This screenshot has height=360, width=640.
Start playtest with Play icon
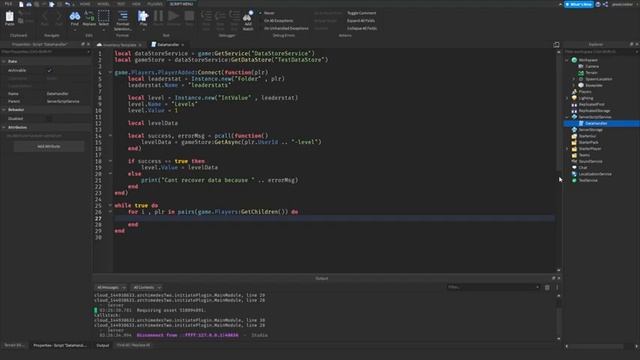(x=143, y=16)
